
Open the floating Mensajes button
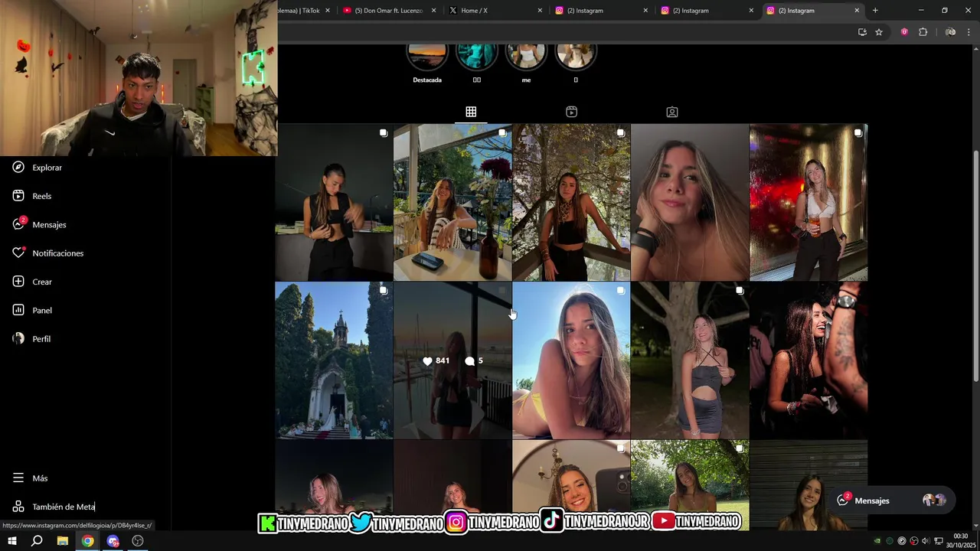pos(892,500)
